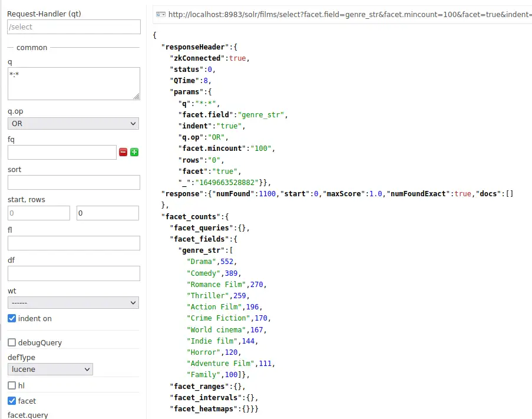This screenshot has height=419, width=532.
Task: Click the "facet_intervals" key
Action: coord(206,397)
